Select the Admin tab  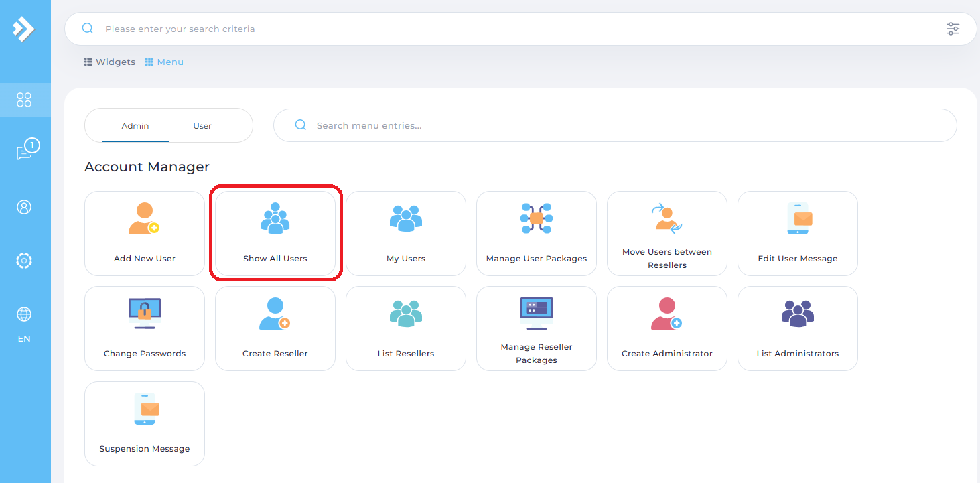[135, 126]
